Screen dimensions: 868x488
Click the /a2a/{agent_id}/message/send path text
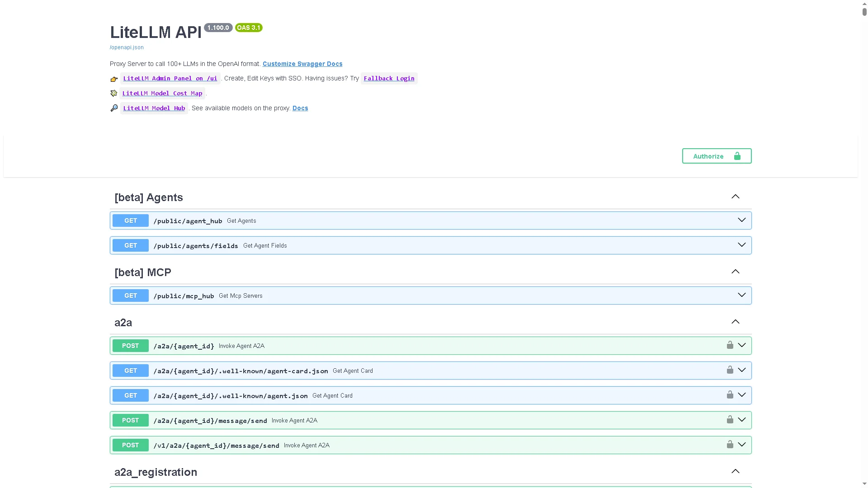point(210,421)
